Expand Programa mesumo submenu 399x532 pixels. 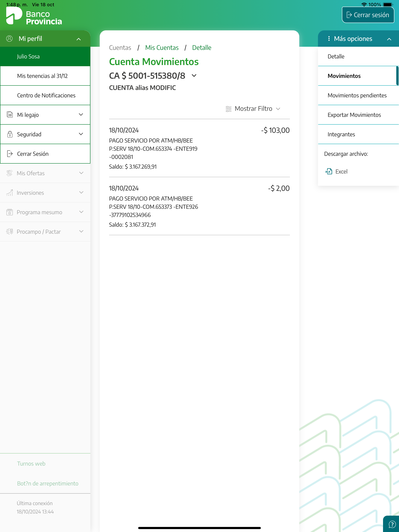pos(81,212)
